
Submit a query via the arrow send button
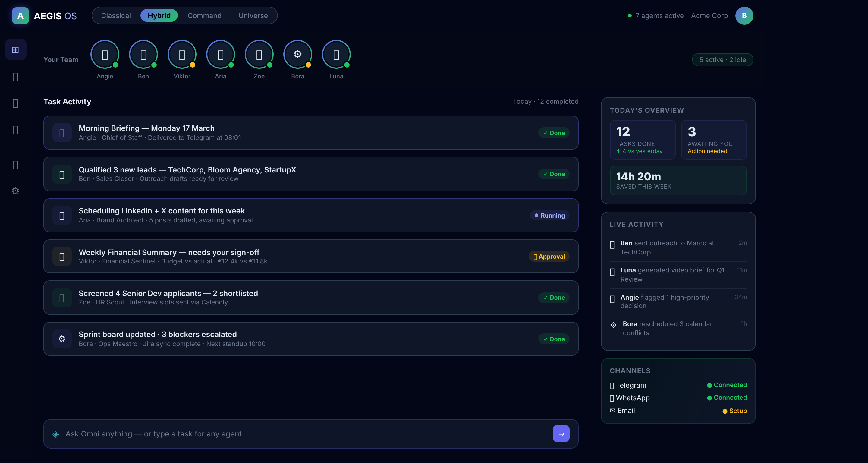point(561,434)
